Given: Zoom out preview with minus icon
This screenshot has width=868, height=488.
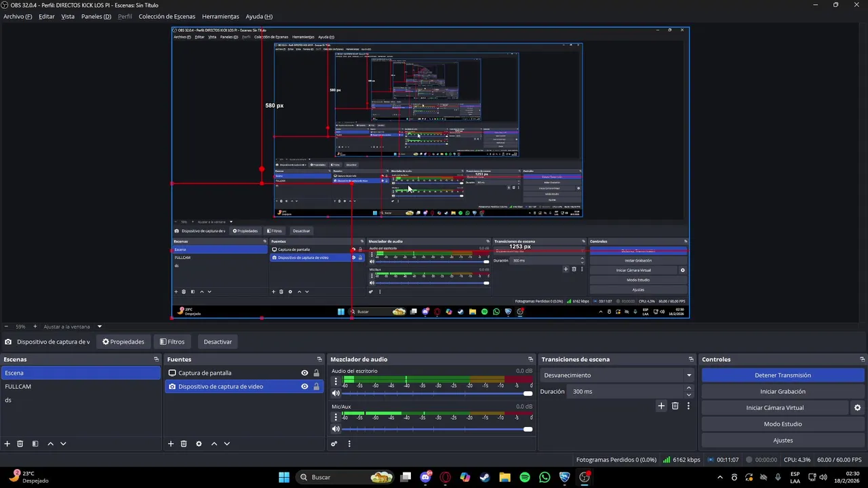Looking at the screenshot, I should (x=6, y=327).
